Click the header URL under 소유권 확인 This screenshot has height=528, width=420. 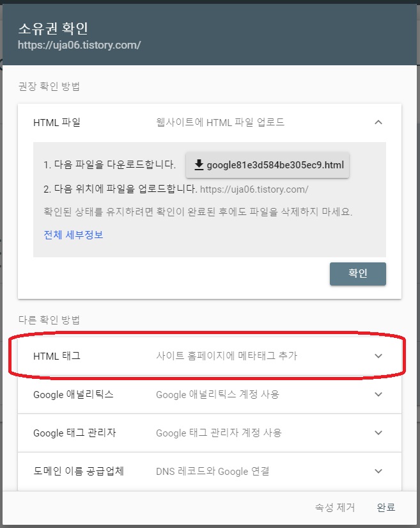(79, 45)
